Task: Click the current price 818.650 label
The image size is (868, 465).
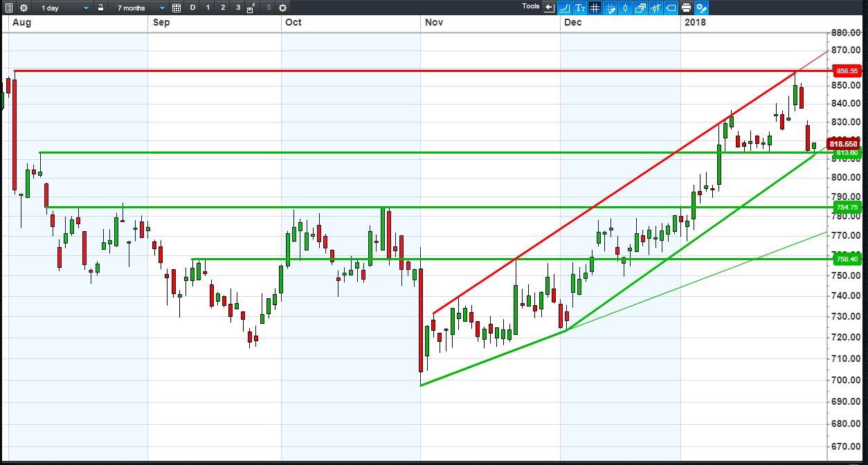Action: 844,144
